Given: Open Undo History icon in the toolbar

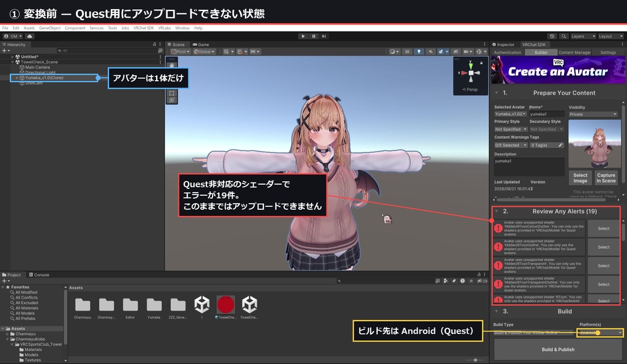Looking at the screenshot, I should (552, 36).
